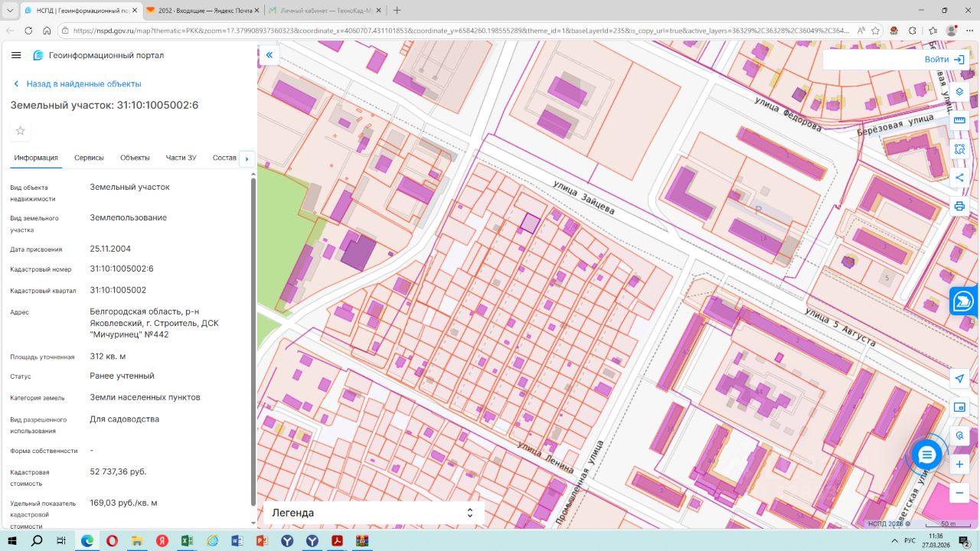This screenshot has width=980, height=551.
Task: Open the map layers panel
Action: pyautogui.click(x=959, y=92)
